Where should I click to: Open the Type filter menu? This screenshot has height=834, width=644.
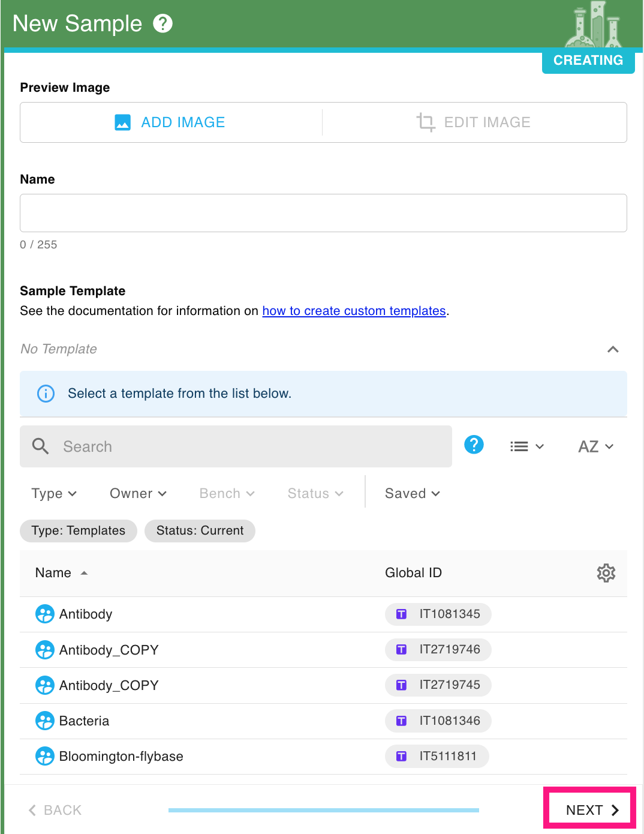(x=54, y=494)
